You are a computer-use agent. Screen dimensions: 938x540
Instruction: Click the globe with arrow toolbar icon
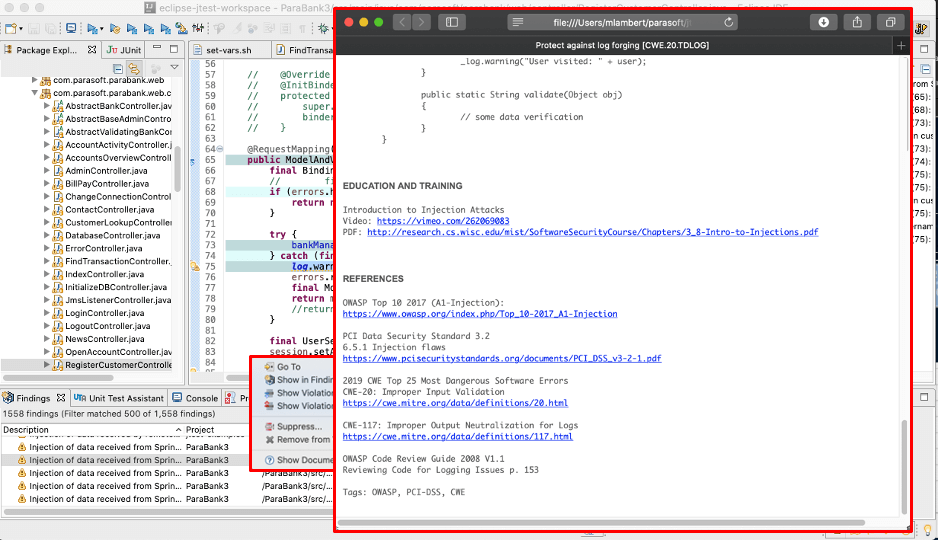pos(181,28)
